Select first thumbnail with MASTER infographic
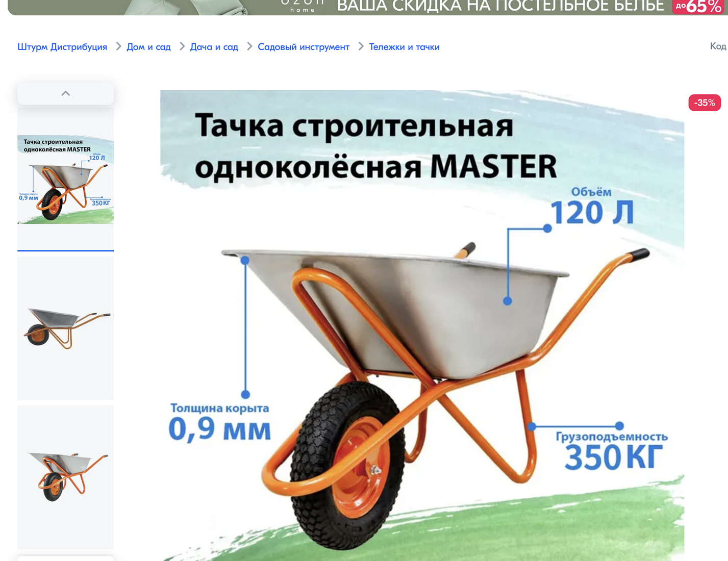Screen dimensions: 728x561 (x=66, y=178)
